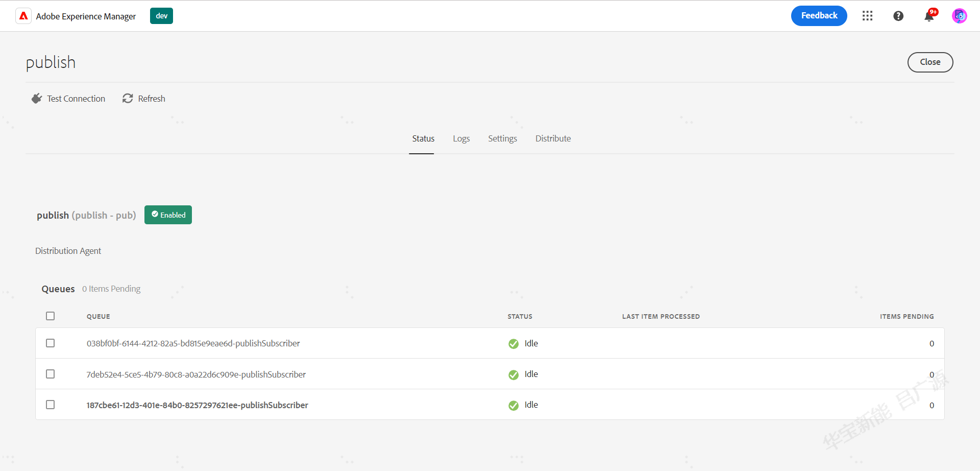Click the Adobe logo icon
The height and width of the screenshot is (471, 980).
tap(23, 16)
